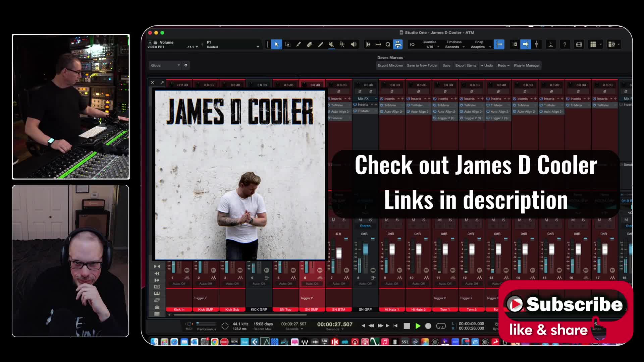Viewport: 644px width, 362px height.
Task: Select the Paint line tool
Action: pos(320,44)
